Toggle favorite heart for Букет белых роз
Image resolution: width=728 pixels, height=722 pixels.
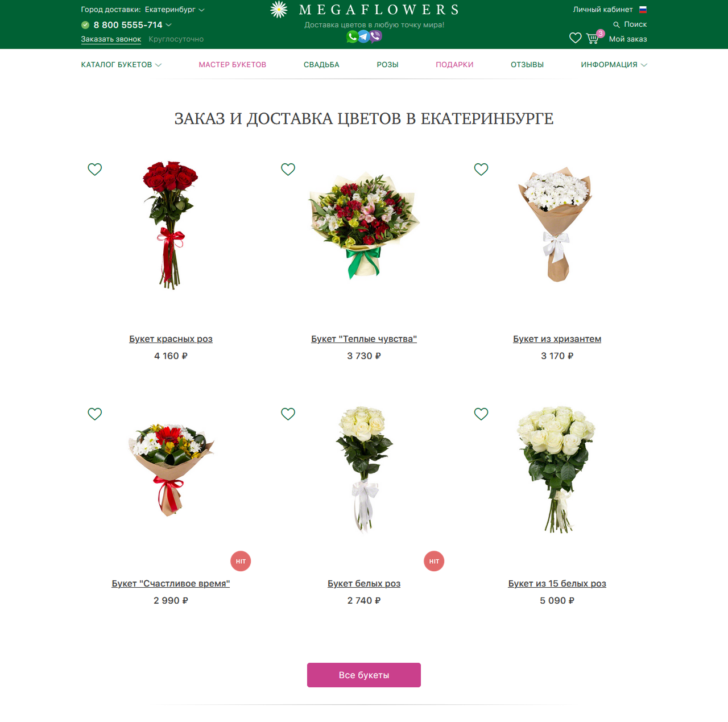tap(288, 414)
